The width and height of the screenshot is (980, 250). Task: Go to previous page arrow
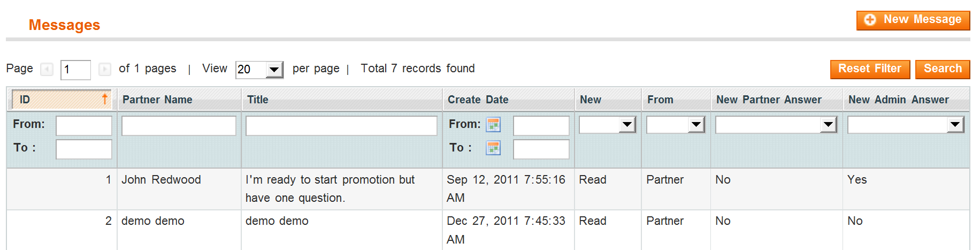point(47,70)
